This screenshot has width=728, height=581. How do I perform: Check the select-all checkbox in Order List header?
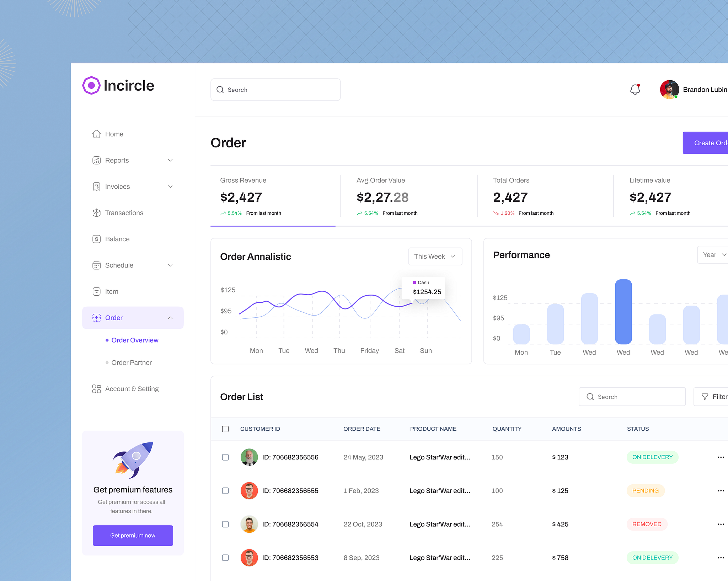tap(225, 429)
